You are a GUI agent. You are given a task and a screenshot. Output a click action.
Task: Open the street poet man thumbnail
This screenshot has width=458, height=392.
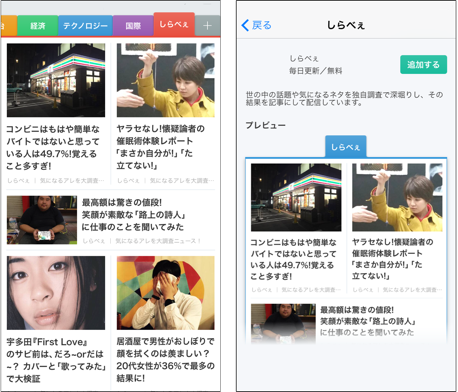point(42,220)
